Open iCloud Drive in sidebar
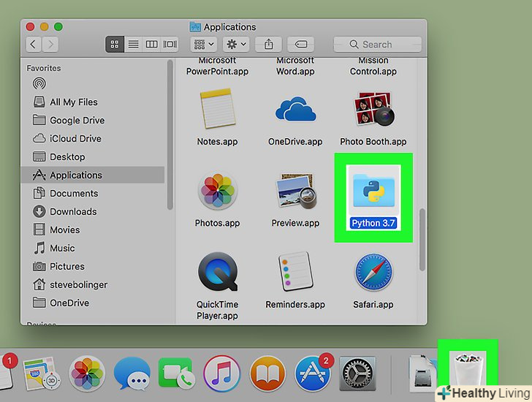Screen dimensions: 532x402 click(x=93, y=139)
